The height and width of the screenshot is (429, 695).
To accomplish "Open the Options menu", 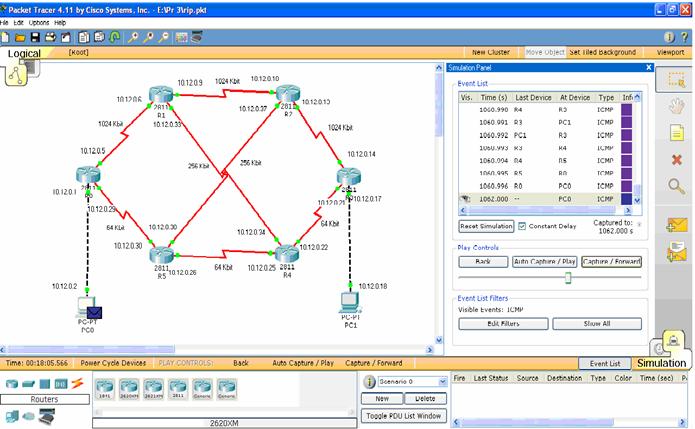I will point(38,21).
